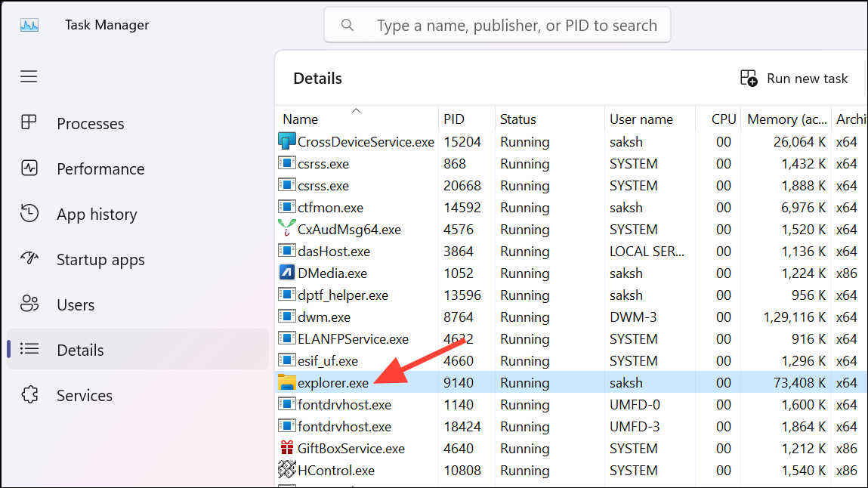The image size is (868, 488).
Task: Click the Processes grid icon
Action: (x=29, y=123)
